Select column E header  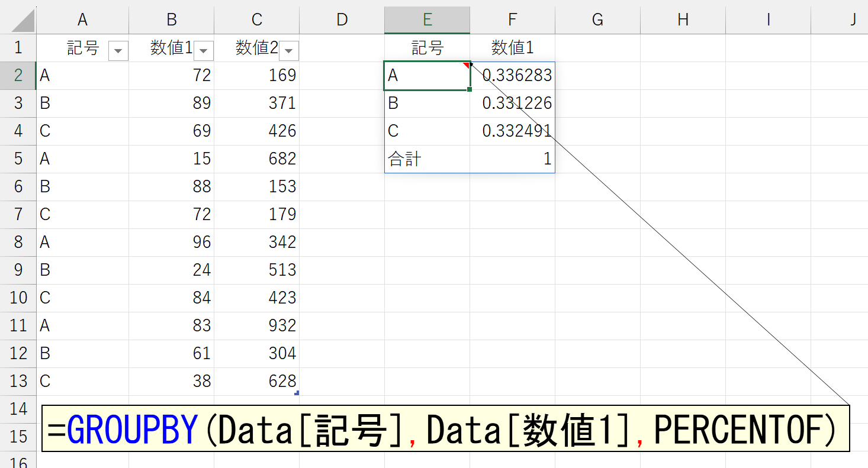point(427,20)
